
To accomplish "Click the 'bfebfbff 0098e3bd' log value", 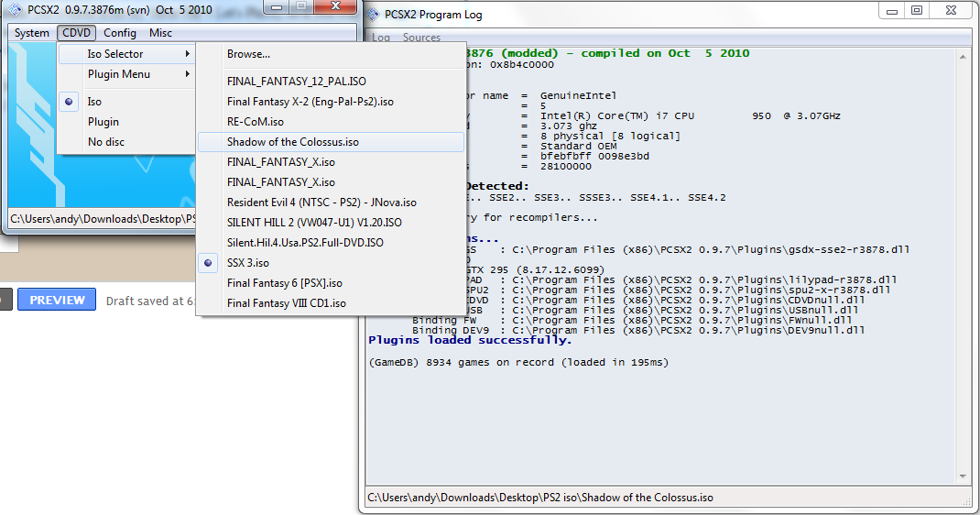I will [x=594, y=157].
